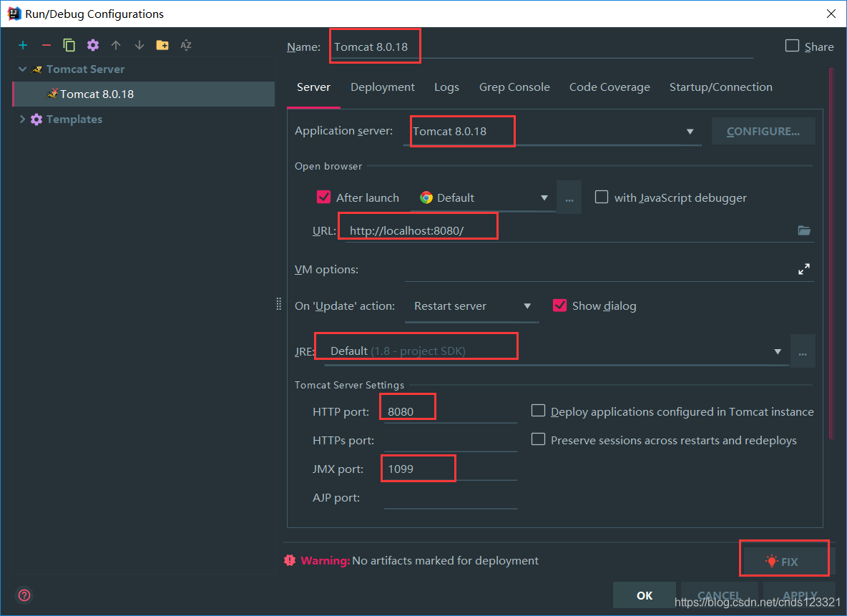This screenshot has width=847, height=616.
Task: Enable with JavaScript debugger checkbox
Action: point(601,197)
